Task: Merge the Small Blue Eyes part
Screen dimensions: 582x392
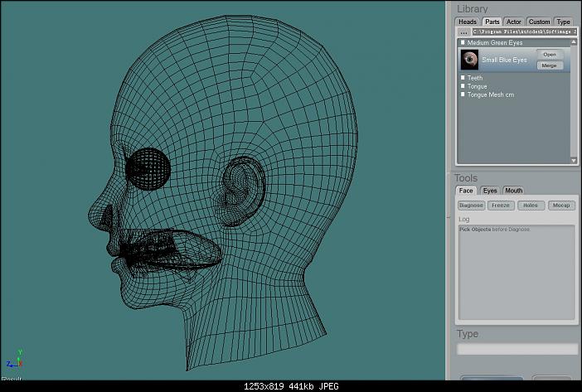Action: click(550, 65)
